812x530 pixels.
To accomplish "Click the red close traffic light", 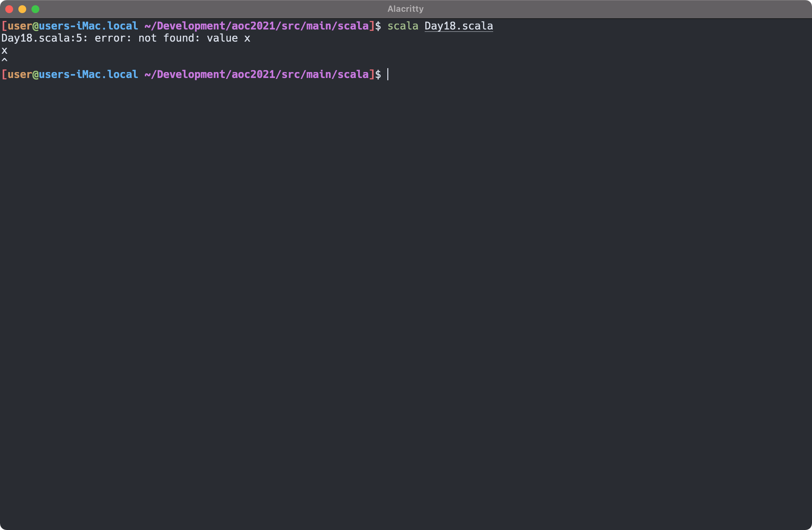I will pos(9,9).
